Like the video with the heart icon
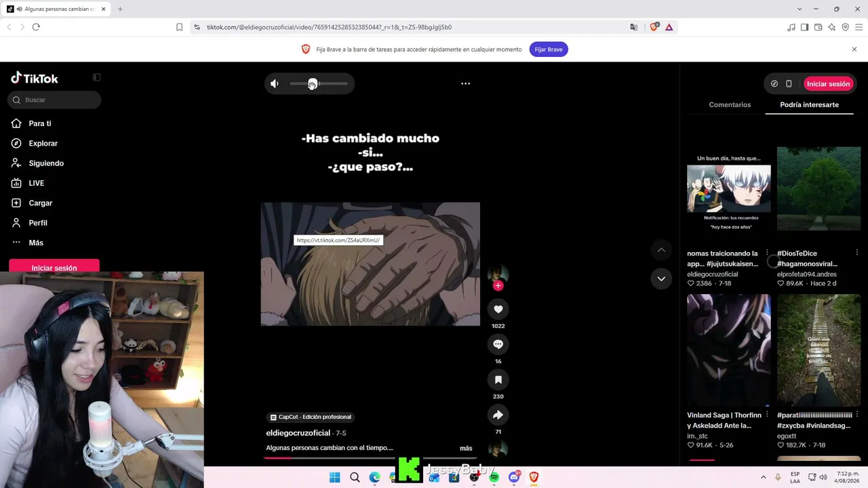The image size is (868, 488). point(498,309)
